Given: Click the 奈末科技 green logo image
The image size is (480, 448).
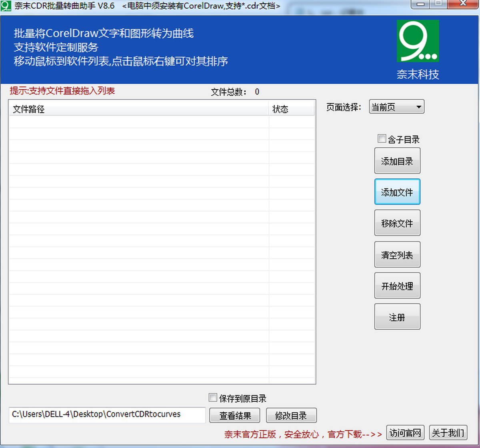Looking at the screenshot, I should (x=418, y=41).
